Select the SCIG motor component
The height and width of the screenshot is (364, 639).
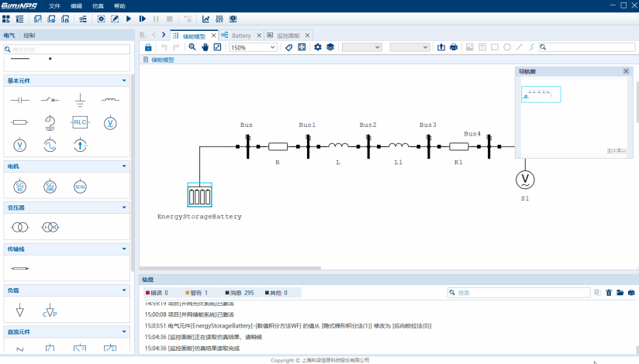pos(80,186)
